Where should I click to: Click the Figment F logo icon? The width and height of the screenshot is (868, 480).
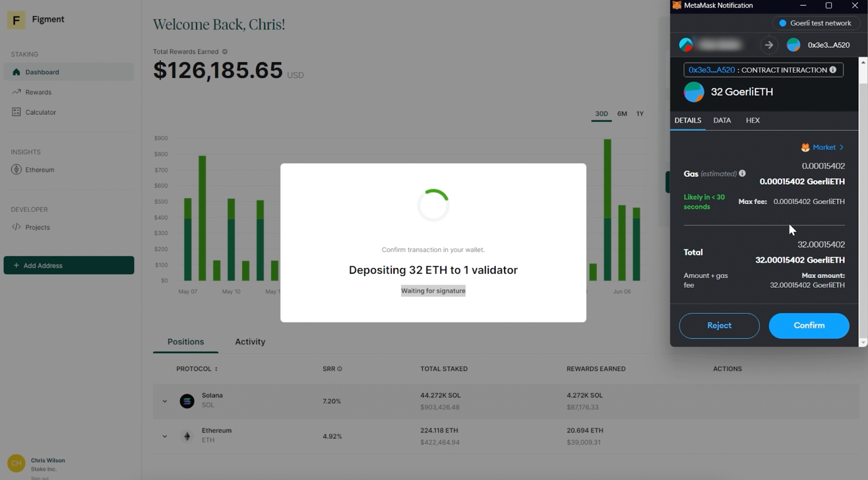click(x=16, y=21)
